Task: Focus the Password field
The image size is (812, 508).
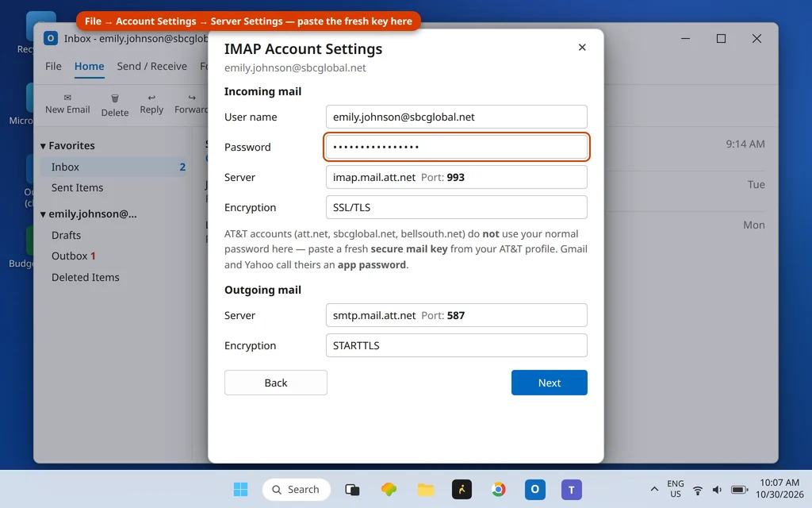Action: coord(456,147)
